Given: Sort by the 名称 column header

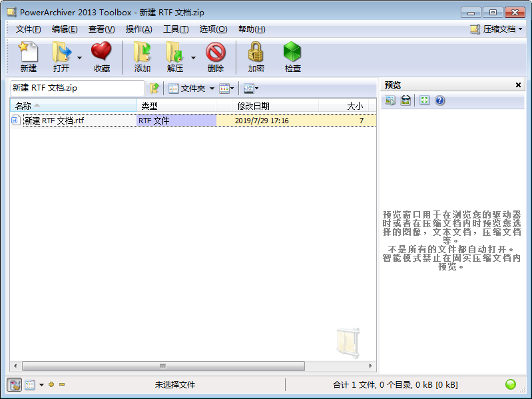Looking at the screenshot, I should pyautogui.click(x=73, y=106).
